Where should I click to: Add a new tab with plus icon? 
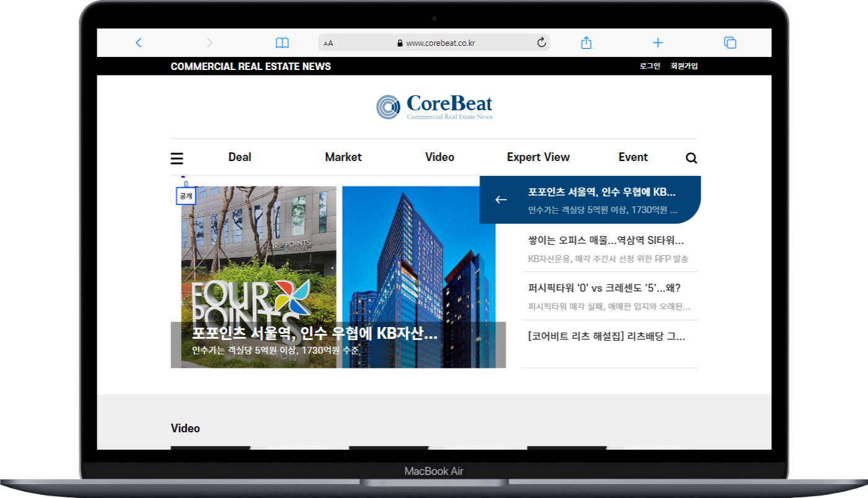pyautogui.click(x=658, y=43)
